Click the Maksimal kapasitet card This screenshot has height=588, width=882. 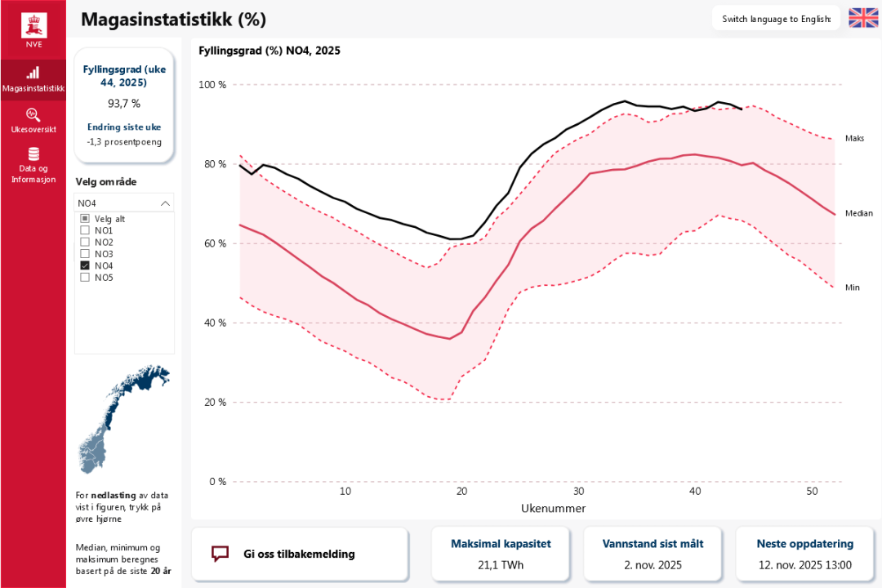[x=501, y=554]
